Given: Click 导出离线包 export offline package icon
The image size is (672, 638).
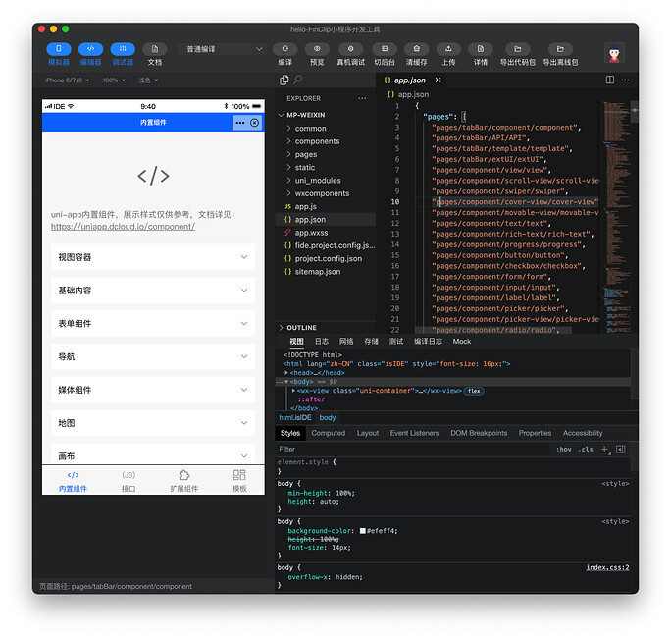Looking at the screenshot, I should point(560,49).
